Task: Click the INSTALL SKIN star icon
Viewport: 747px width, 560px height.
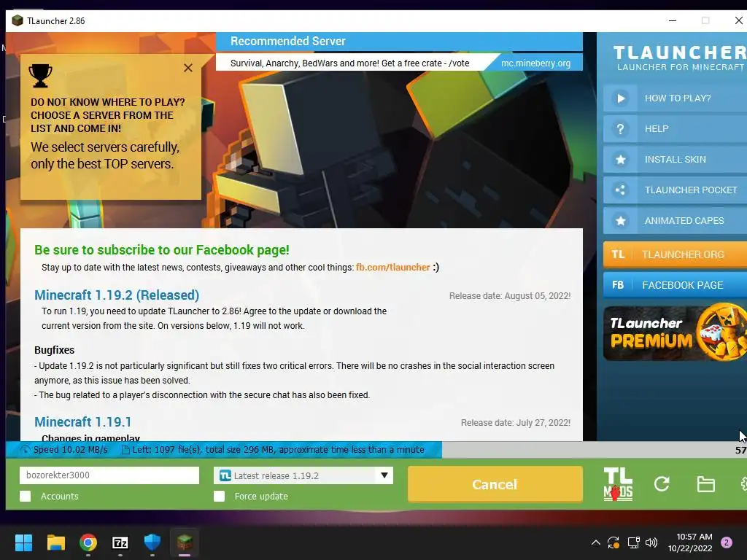Action: coord(620,160)
